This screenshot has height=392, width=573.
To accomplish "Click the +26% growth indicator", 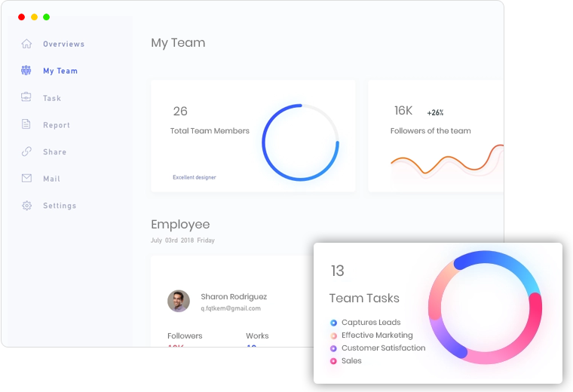I will click(x=435, y=112).
